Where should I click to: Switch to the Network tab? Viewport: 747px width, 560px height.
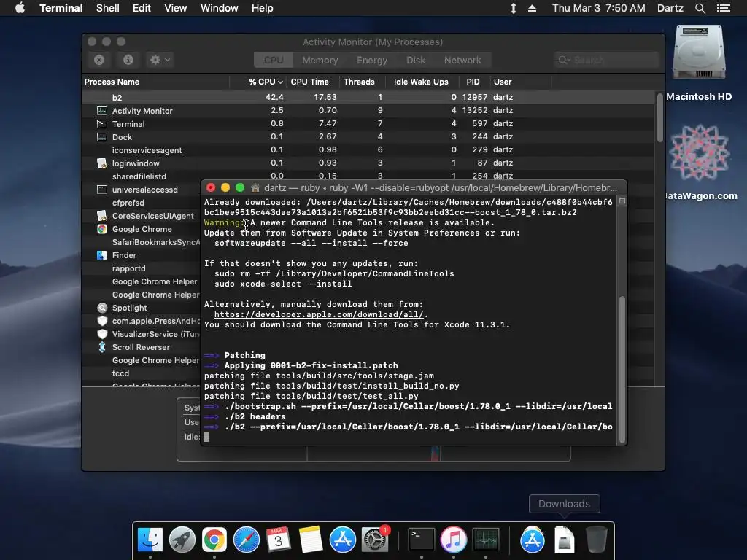[462, 60]
